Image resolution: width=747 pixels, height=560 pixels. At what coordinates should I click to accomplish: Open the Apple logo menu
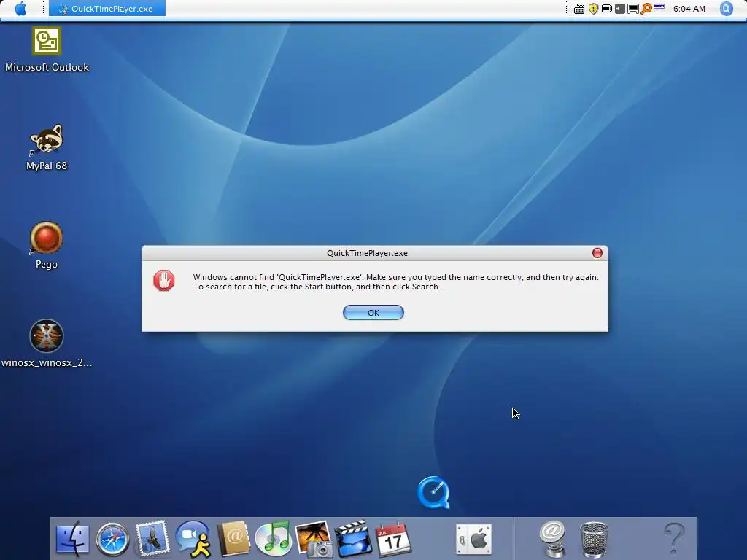coord(21,9)
